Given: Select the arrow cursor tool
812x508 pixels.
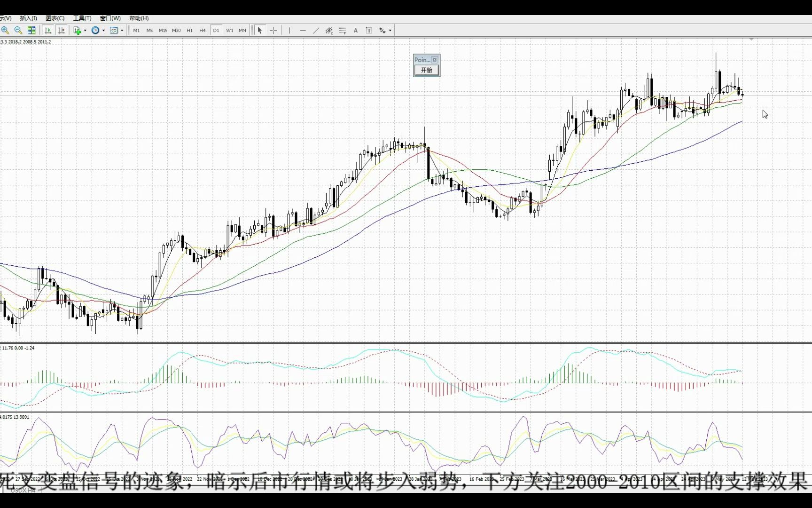Looking at the screenshot, I should (x=259, y=30).
